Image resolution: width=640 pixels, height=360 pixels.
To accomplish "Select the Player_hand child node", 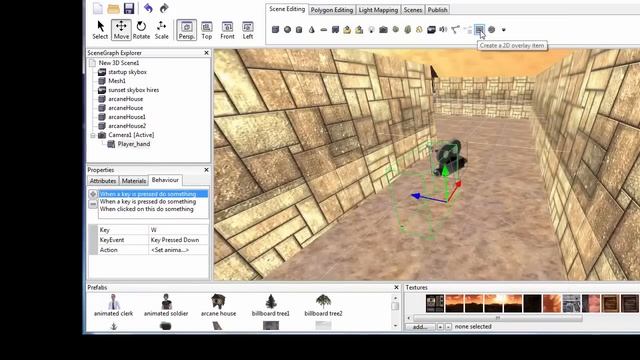I will point(134,144).
